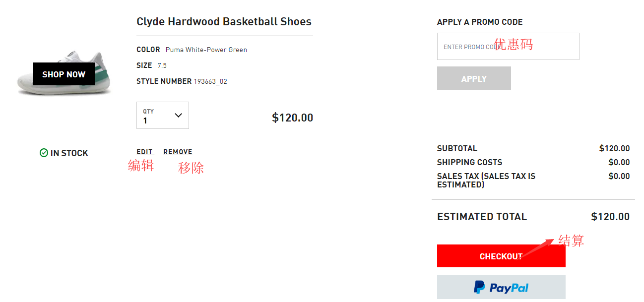Click the Estimated Total label
This screenshot has height=302, width=644.
click(x=482, y=217)
